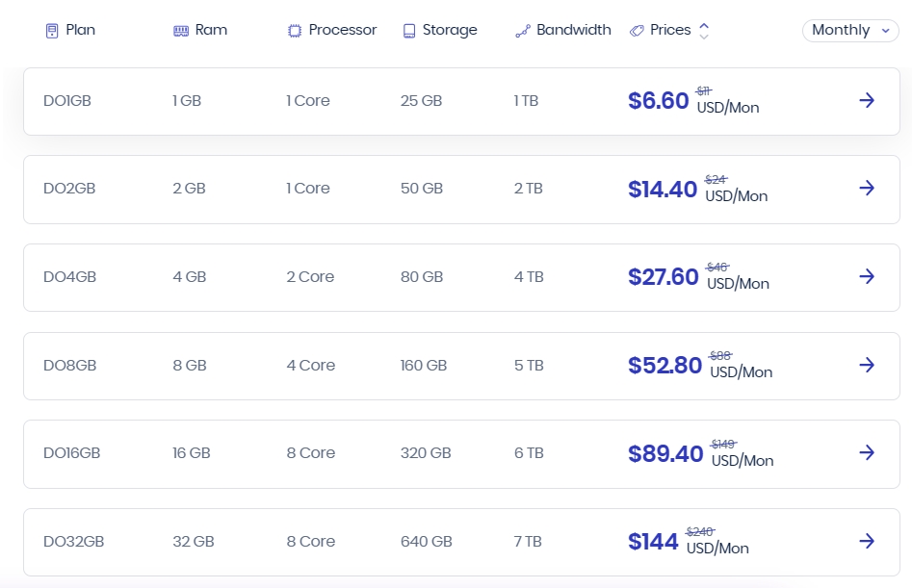Select the DO8GB plan arrow
The image size is (912, 588).
867,365
